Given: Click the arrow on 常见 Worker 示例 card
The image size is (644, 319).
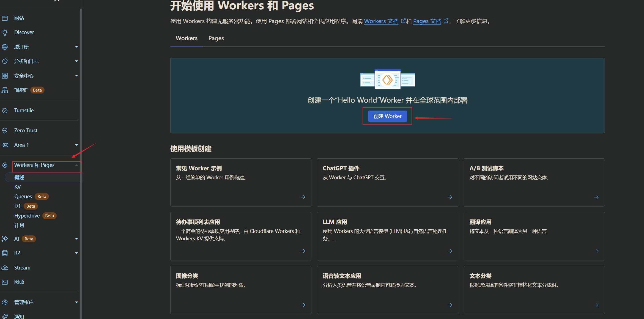Looking at the screenshot, I should pos(303,197).
